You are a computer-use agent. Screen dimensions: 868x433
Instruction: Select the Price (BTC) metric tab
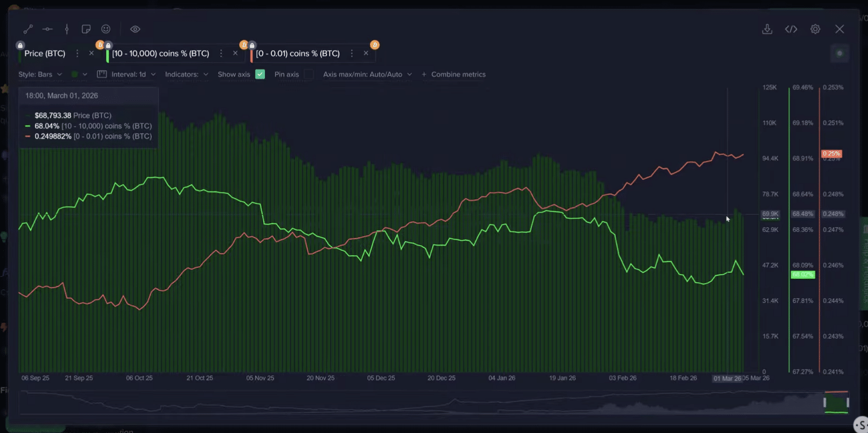tap(45, 54)
